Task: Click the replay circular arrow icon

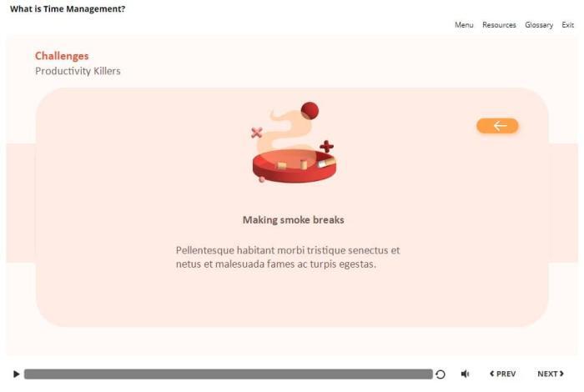Action: coord(441,374)
